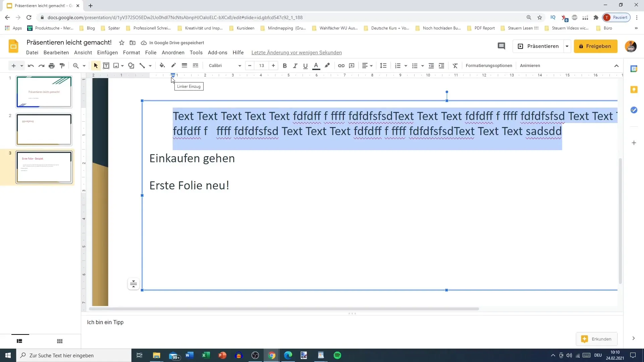Viewport: 644px width, 362px height.
Task: Open the zoom magnifier tool
Action: point(76,66)
